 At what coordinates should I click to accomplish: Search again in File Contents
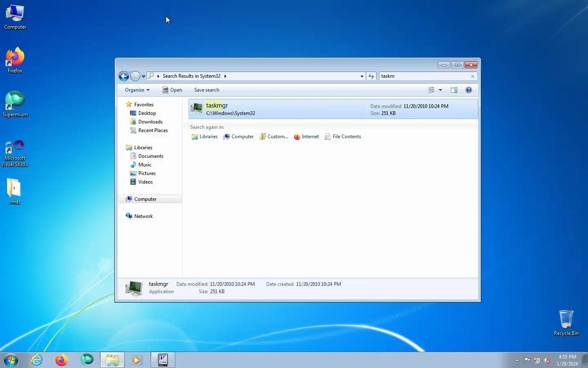click(343, 137)
